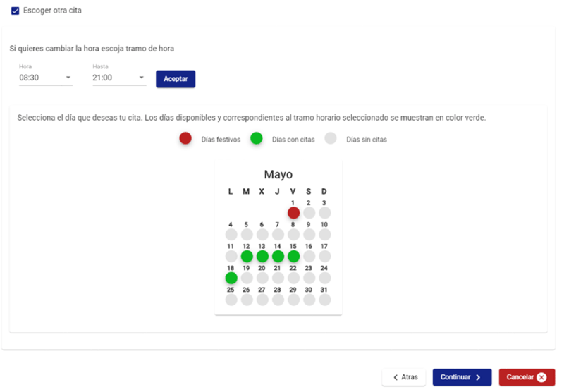Screen dimensions: 564x392
Task: Pick green day 15 in the calendar
Action: click(x=293, y=257)
